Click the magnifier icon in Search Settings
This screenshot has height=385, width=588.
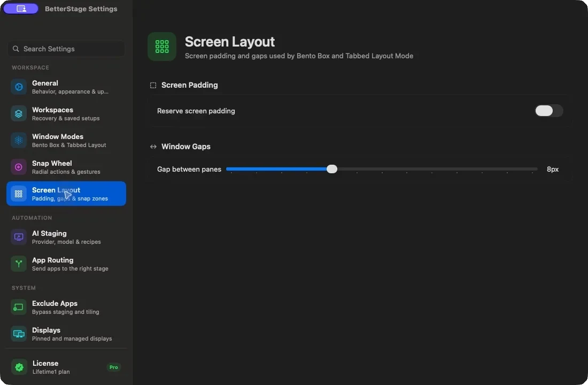click(16, 49)
